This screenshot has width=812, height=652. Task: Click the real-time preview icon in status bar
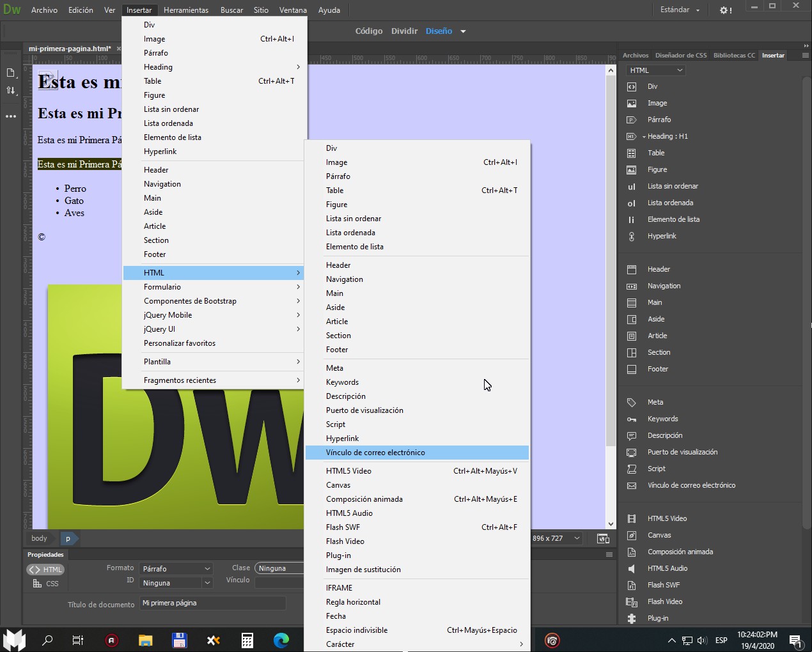click(x=602, y=538)
